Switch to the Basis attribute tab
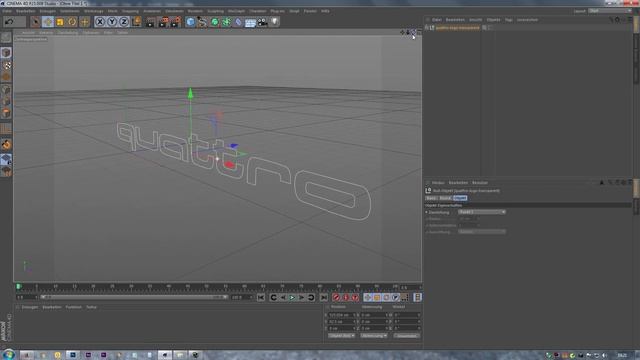The image size is (640, 360). coord(431,198)
